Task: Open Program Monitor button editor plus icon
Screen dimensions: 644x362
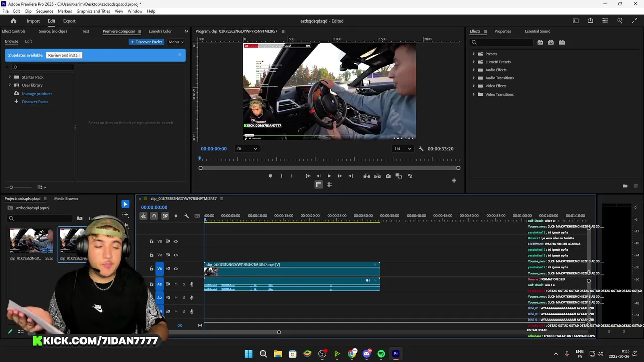Action: click(454, 180)
